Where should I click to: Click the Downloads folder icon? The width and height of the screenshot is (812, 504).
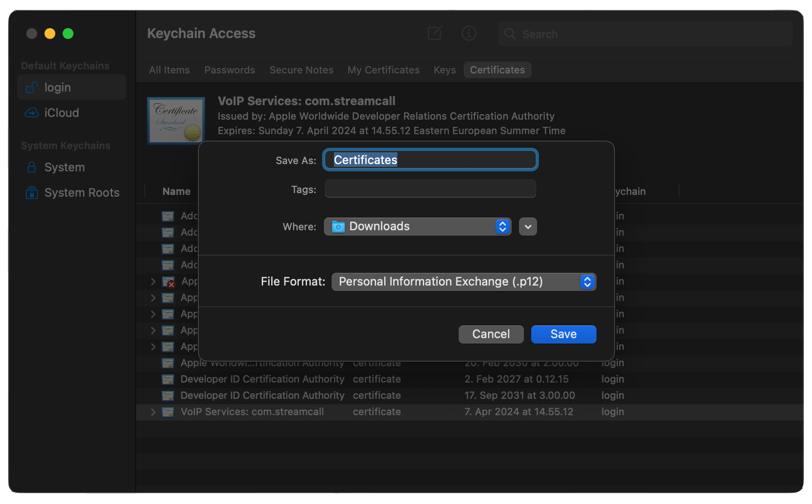point(338,226)
